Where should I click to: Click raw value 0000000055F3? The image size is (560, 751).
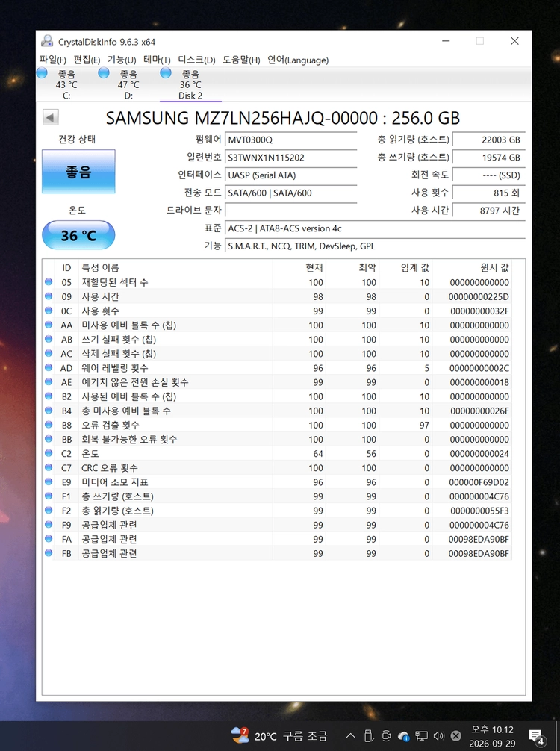point(479,511)
